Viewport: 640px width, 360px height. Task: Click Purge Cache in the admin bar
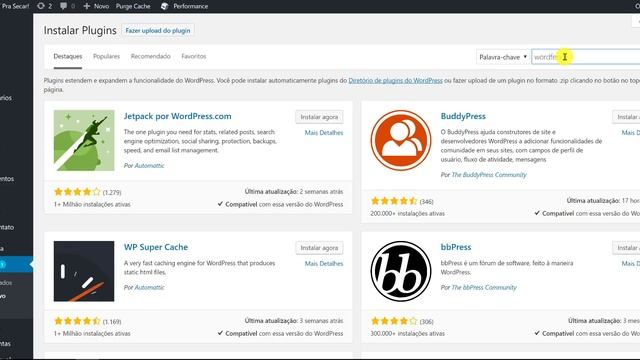pyautogui.click(x=133, y=6)
